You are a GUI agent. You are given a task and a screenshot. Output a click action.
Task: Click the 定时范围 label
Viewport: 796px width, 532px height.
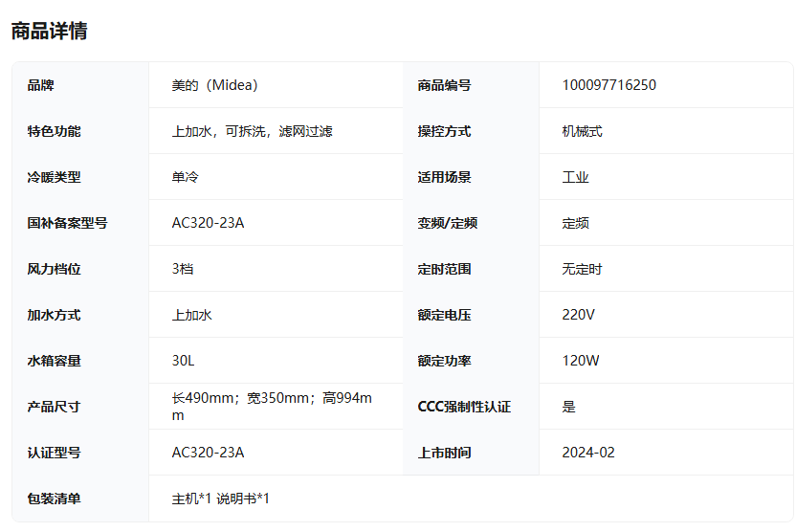click(444, 269)
